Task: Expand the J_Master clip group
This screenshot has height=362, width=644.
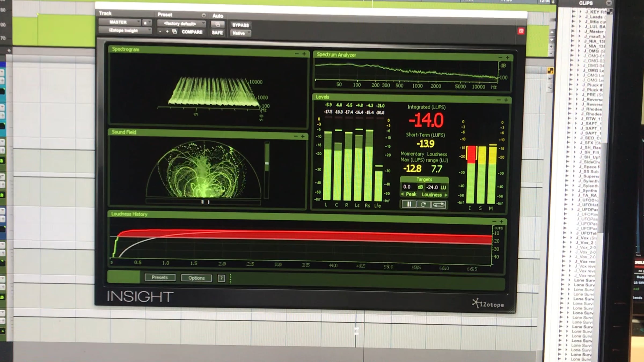Action: click(x=579, y=31)
